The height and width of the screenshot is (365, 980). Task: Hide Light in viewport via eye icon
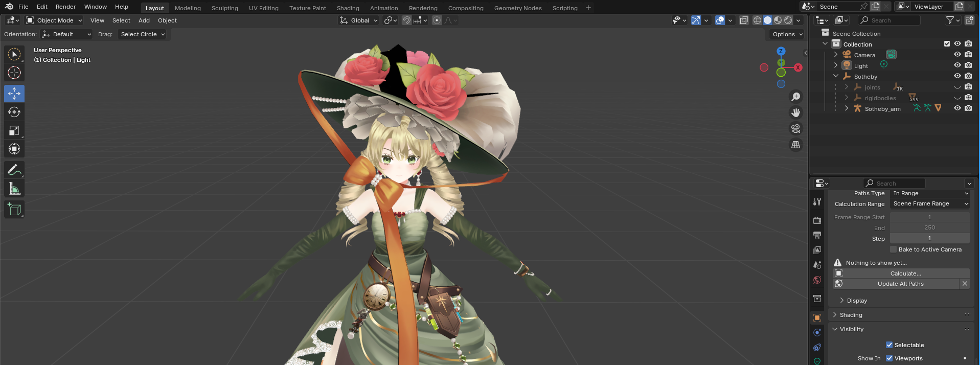point(958,65)
